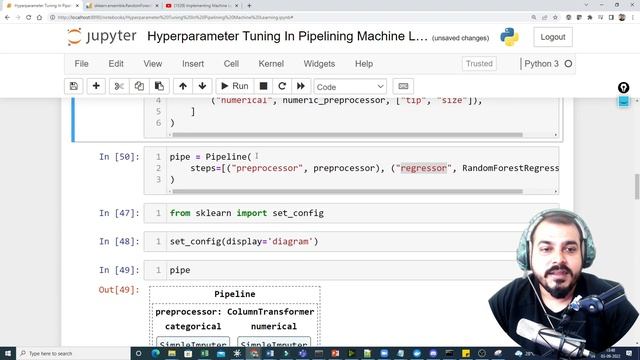
Task: Open browser extensions puzzle icon
Action: [x=590, y=18]
